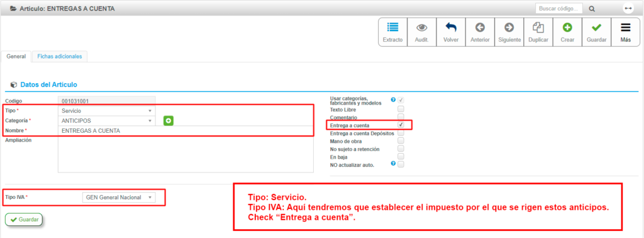The image size is (644, 238).
Task: Click the Codigo field 001031001
Action: coord(107,101)
